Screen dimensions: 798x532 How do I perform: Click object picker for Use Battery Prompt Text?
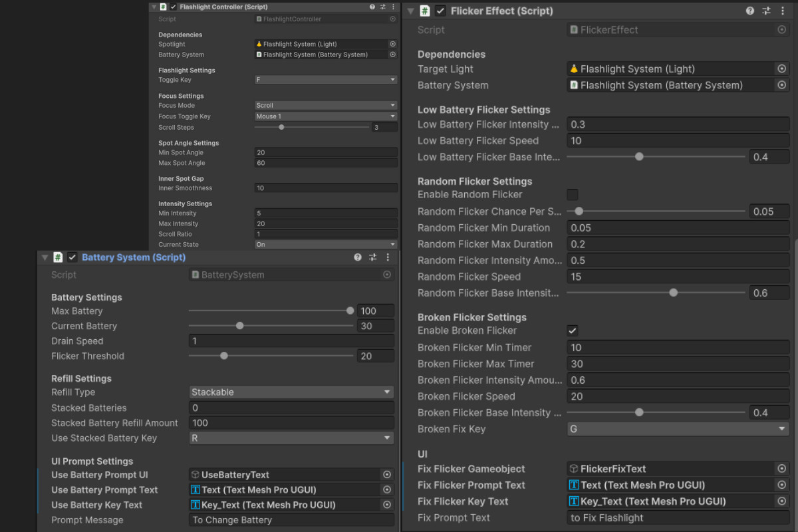pos(387,489)
